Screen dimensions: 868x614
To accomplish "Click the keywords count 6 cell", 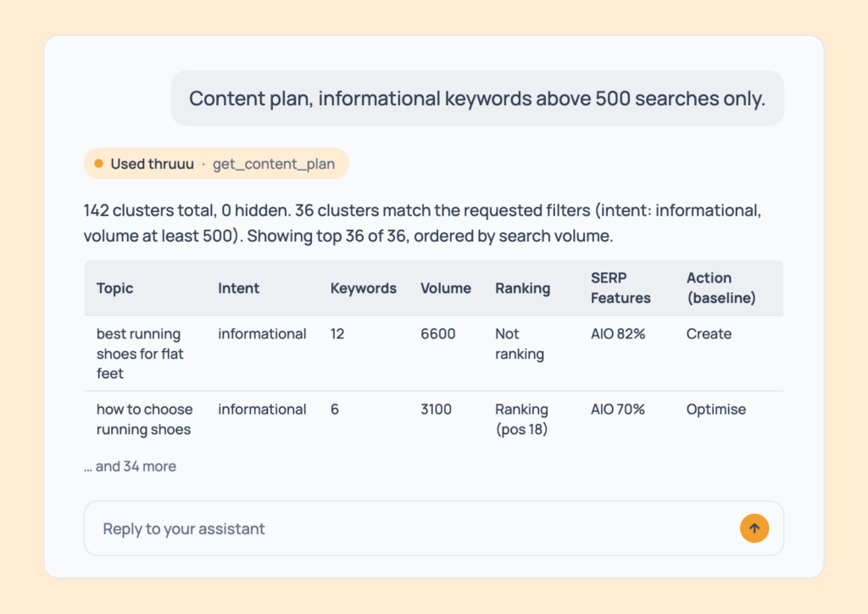I will coord(334,409).
